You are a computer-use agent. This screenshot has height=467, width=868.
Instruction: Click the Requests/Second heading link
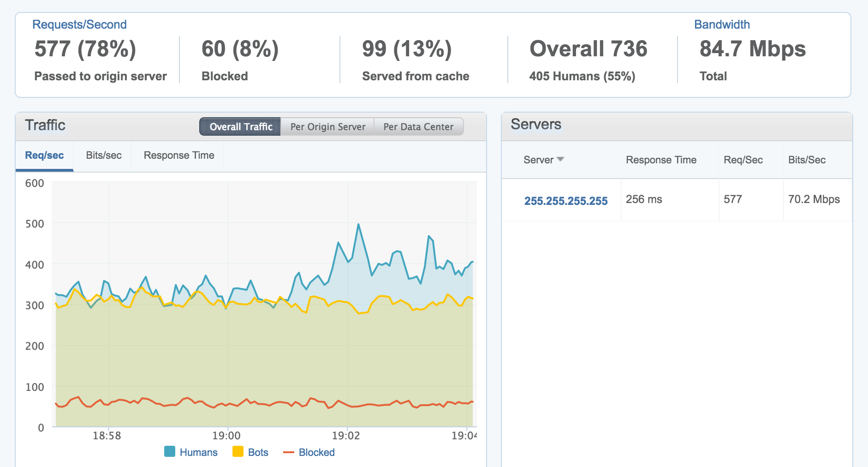79,24
